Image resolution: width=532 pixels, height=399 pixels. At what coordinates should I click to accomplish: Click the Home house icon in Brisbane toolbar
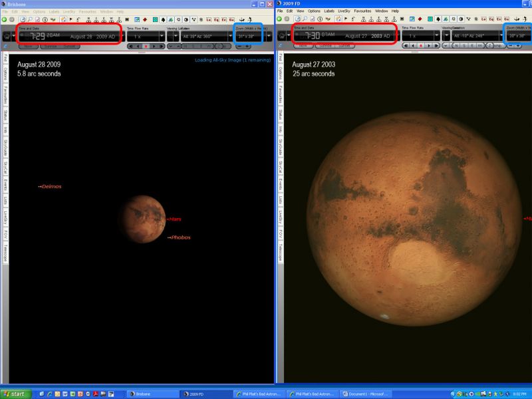tap(63, 20)
